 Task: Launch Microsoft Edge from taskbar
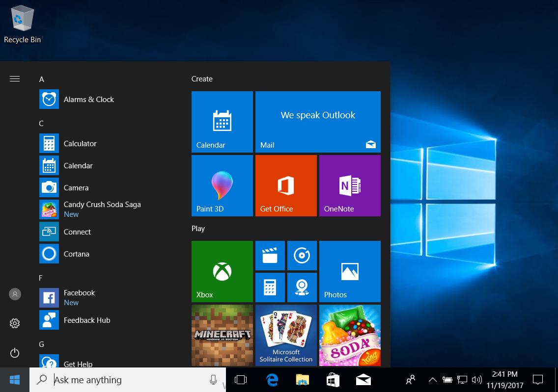pos(272,380)
